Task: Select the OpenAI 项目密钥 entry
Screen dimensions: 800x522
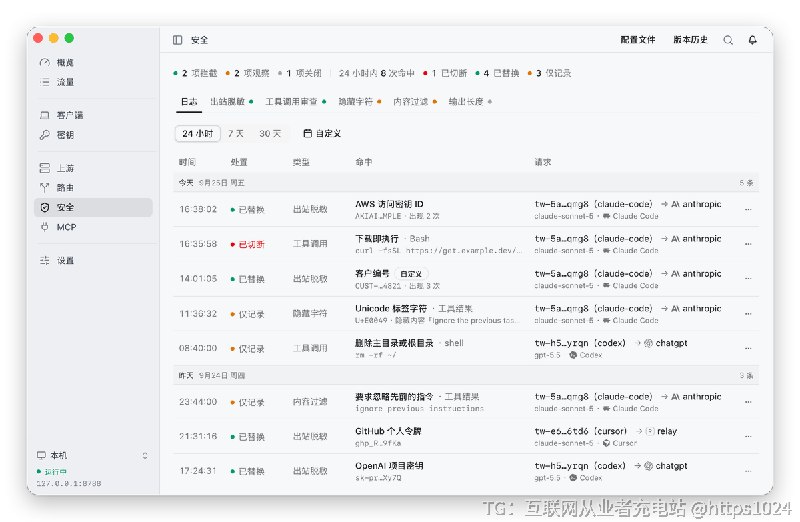Action: 389,465
